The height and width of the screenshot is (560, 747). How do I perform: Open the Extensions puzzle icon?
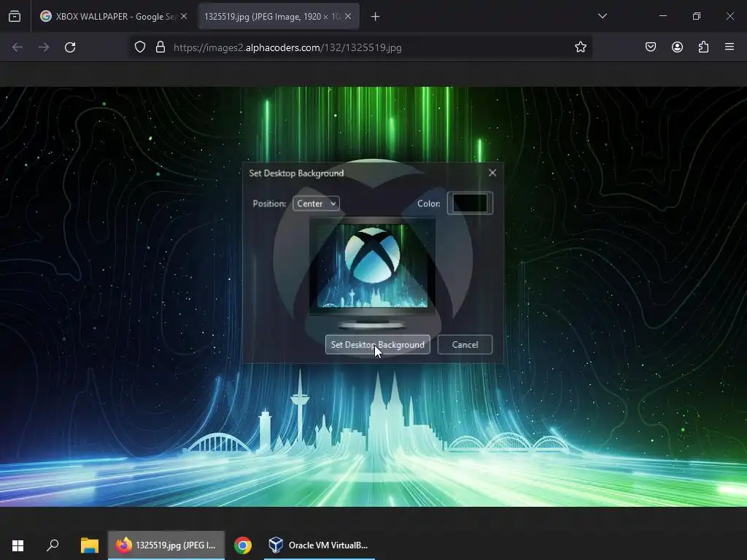pos(703,47)
